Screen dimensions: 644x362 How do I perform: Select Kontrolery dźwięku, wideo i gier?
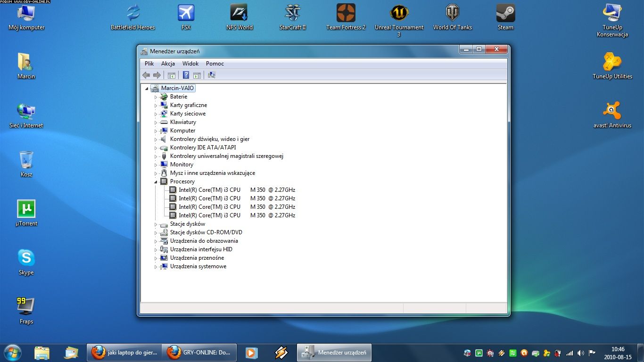coord(210,139)
